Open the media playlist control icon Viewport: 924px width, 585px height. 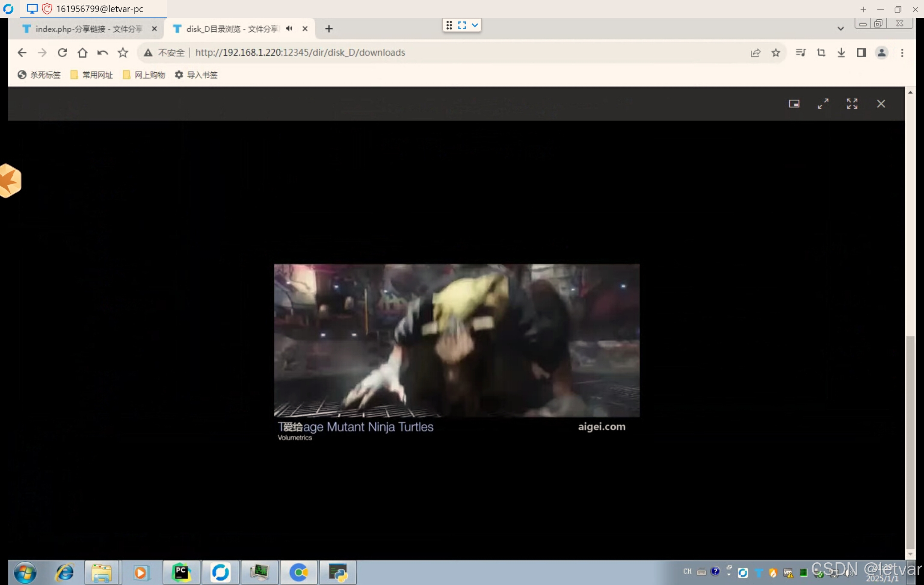click(x=800, y=53)
